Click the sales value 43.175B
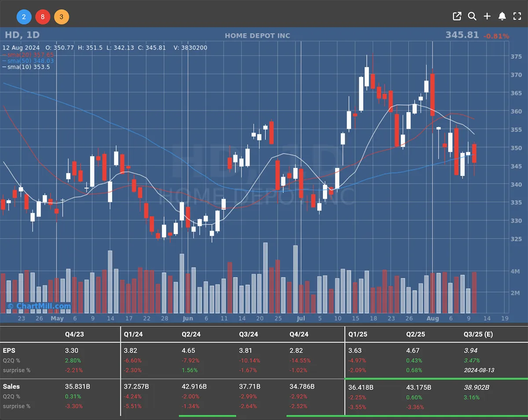The width and height of the screenshot is (528, 420). tap(419, 387)
